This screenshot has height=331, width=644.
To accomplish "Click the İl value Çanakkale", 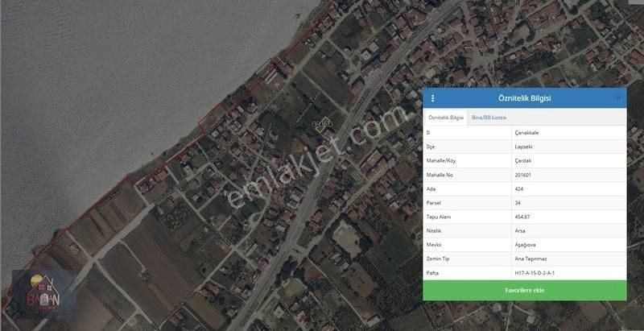I will point(526,133).
